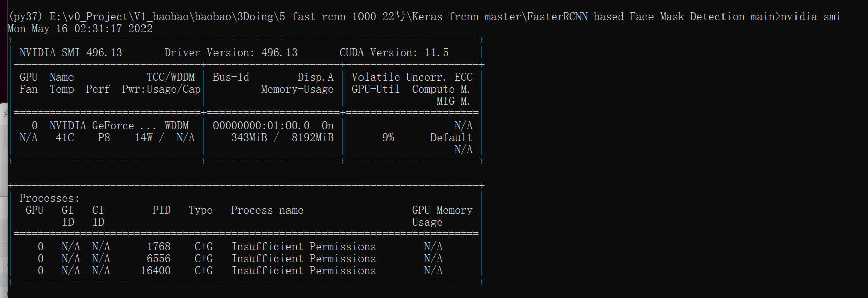
Task: Click the 9% GPU utilization value
Action: point(388,138)
